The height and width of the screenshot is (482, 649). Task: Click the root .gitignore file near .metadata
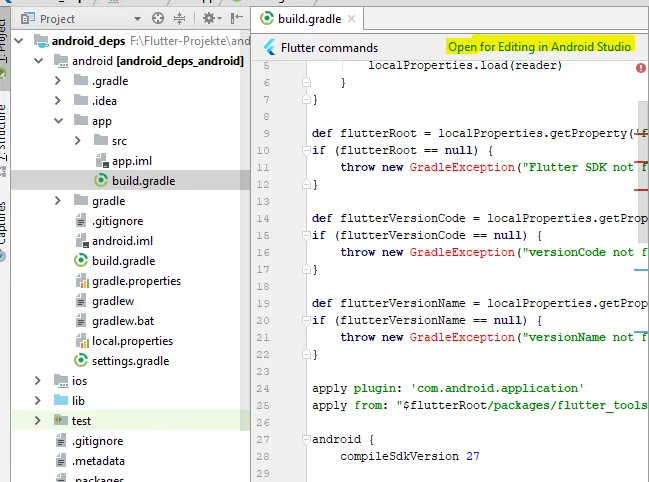[98, 441]
